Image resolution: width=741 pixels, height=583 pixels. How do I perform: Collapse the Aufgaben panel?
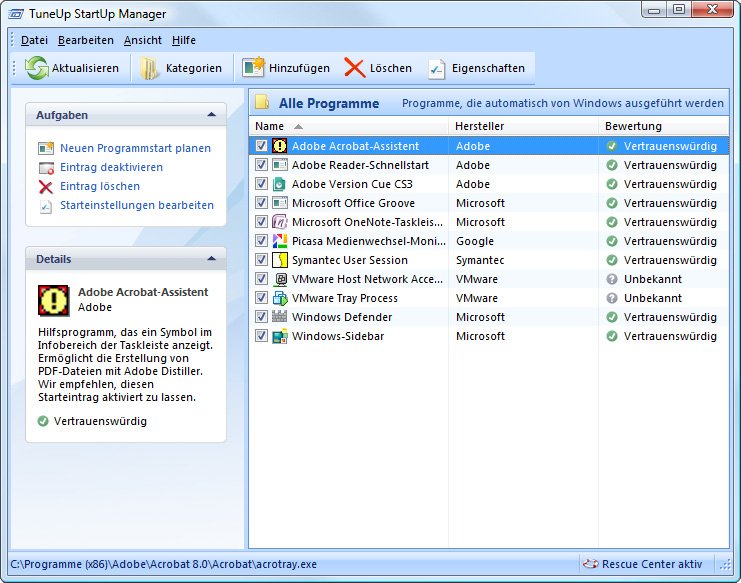click(211, 115)
